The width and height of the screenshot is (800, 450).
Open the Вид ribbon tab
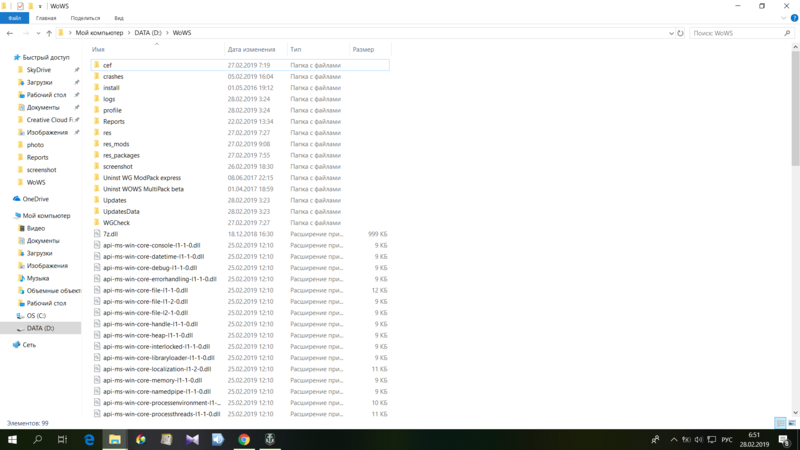(x=119, y=18)
